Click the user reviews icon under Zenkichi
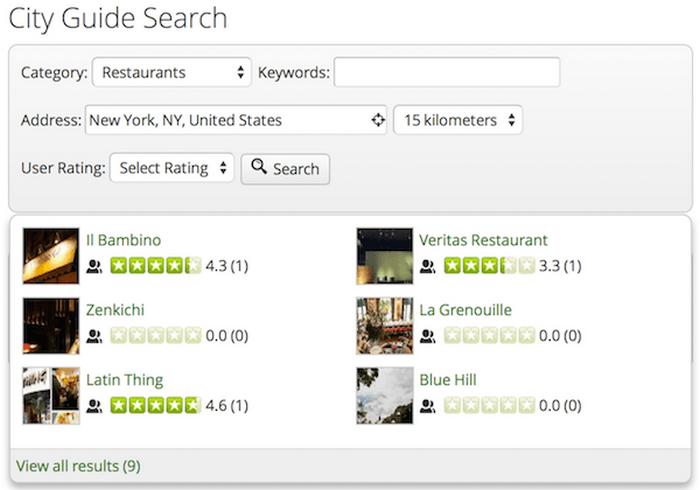Screen dimensions: 700x490 pos(94,336)
